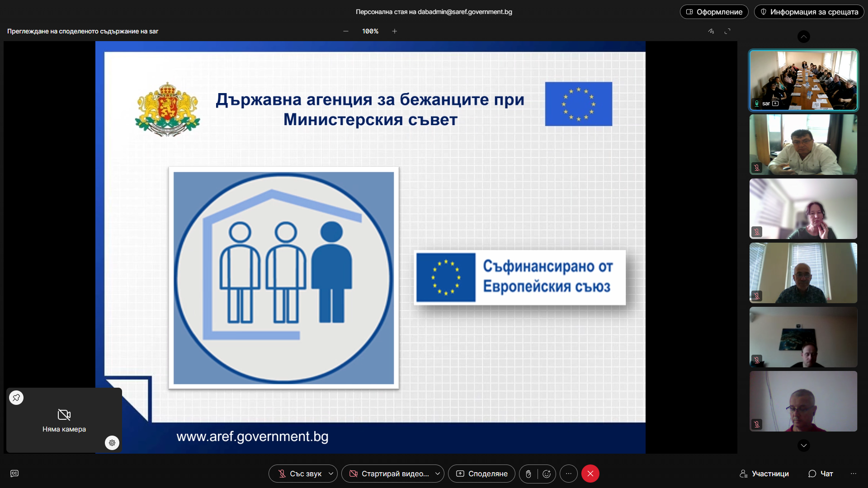Open panel options three-dot icon bottom right
This screenshot has width=868, height=488.
[x=854, y=474]
